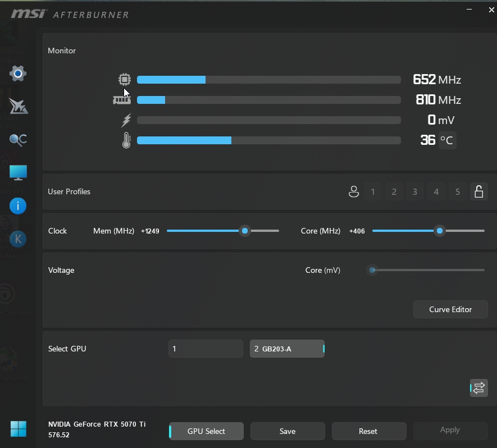Select user profile slot 4
Viewport: 497px width, 448px height.
click(436, 191)
